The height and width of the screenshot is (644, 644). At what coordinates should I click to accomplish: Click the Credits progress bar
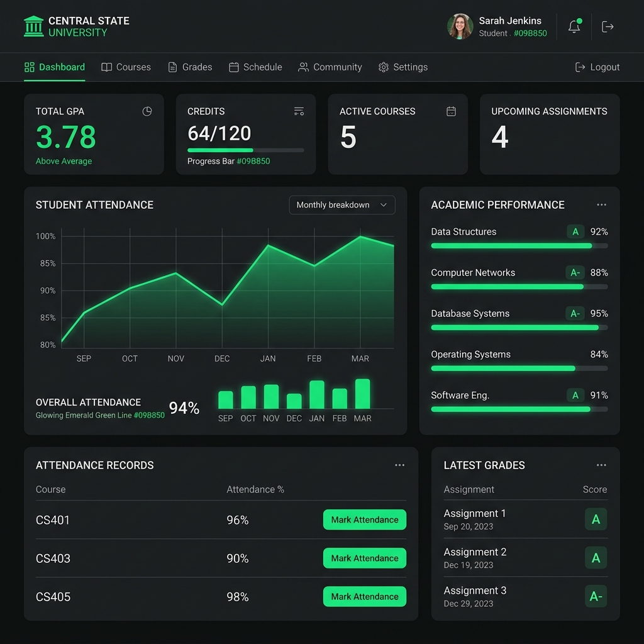point(246,150)
